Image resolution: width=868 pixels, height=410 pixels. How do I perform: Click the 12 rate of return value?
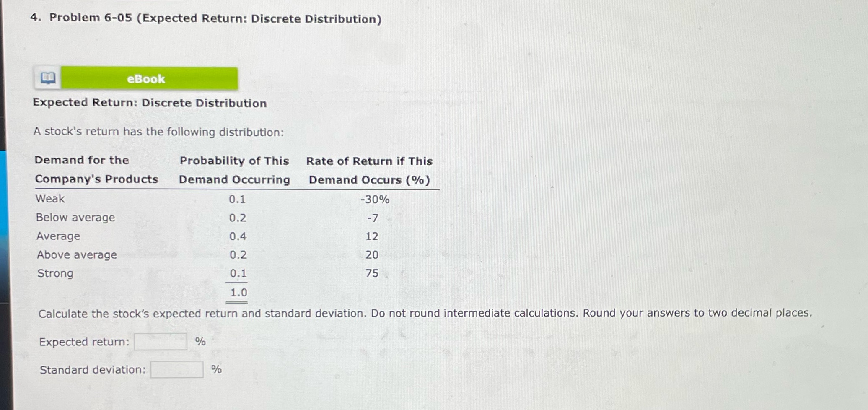(372, 236)
